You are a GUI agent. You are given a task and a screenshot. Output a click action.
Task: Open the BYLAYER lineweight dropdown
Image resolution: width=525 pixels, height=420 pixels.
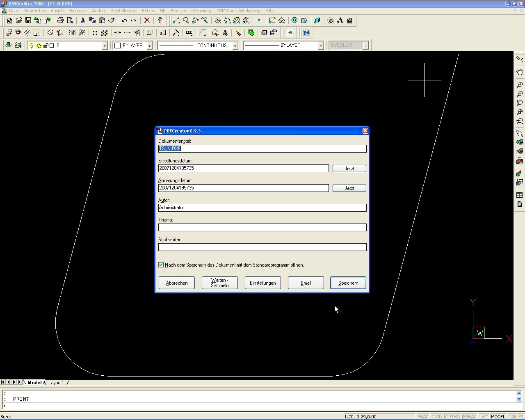pyautogui.click(x=321, y=46)
